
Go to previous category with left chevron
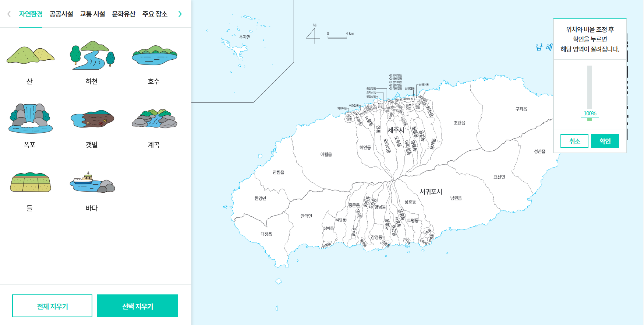coord(9,14)
